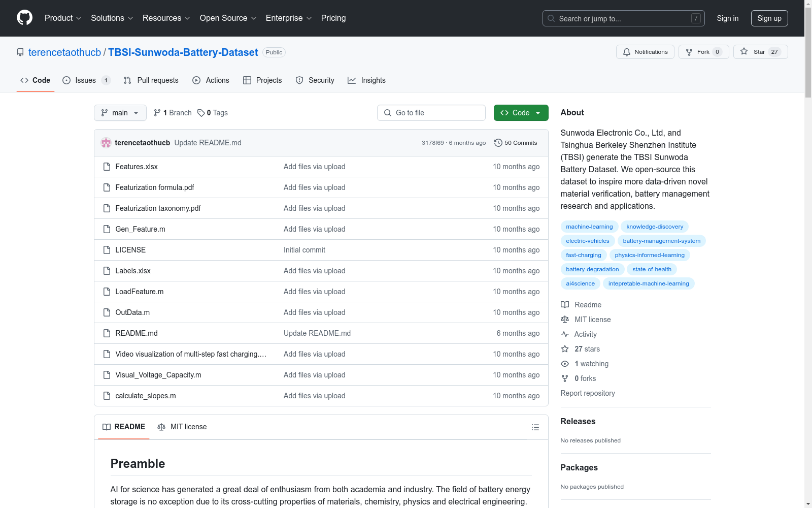Click the Go to file input
Screen dimensions: 812x508
[x=431, y=113]
